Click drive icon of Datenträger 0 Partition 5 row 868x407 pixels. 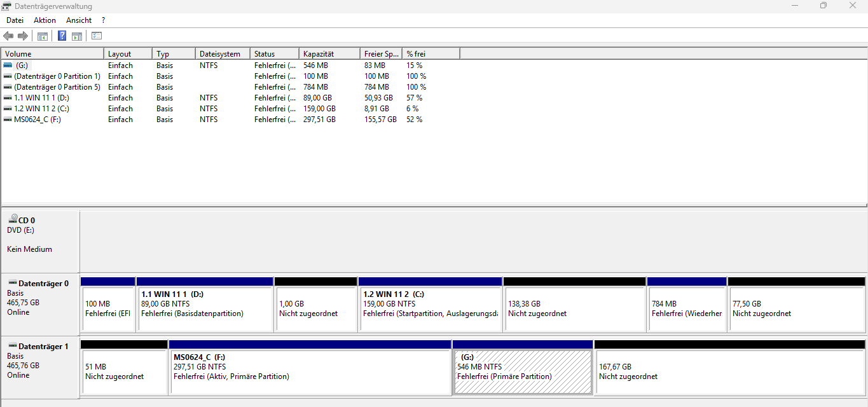pyautogui.click(x=8, y=86)
